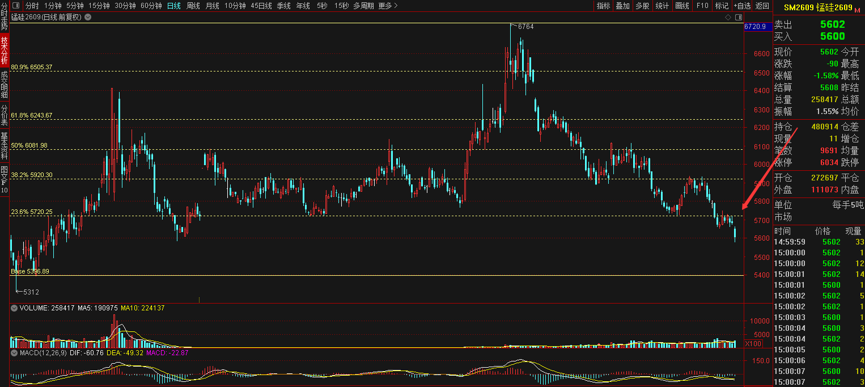Click the 多股 multi-stock button

click(642, 6)
